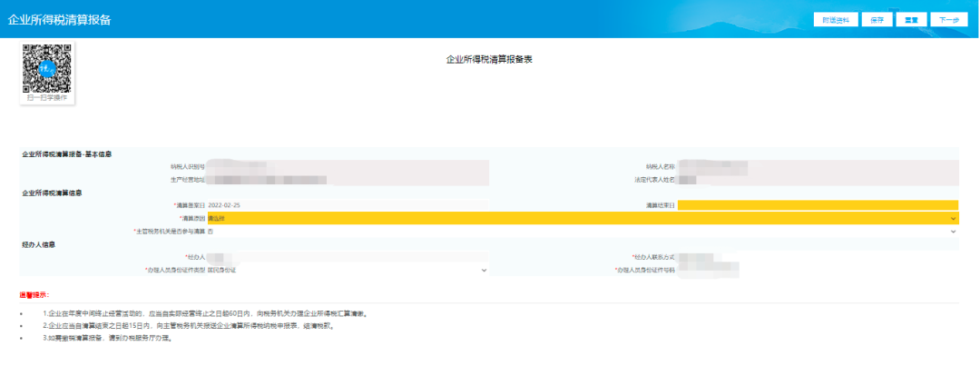Click the 经办人 name input

pos(347,258)
